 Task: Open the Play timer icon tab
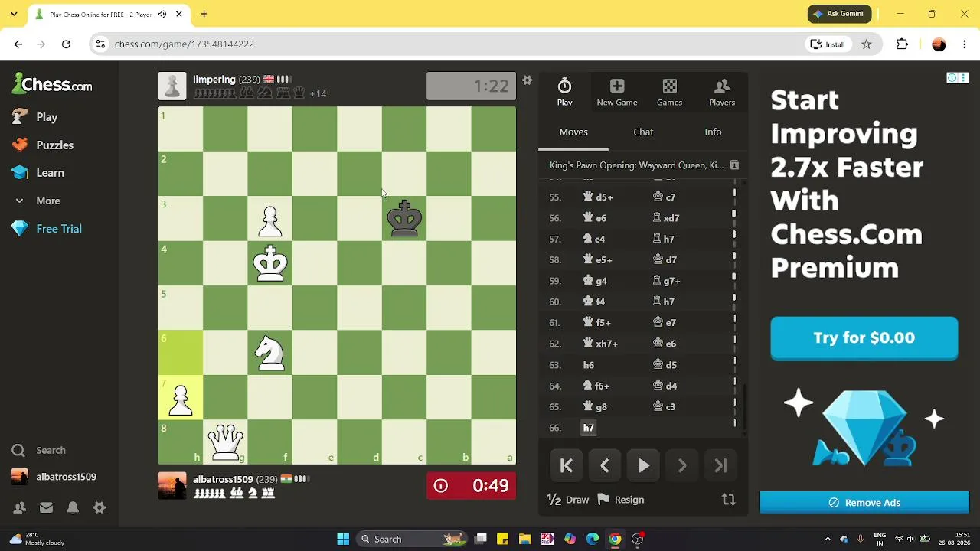tap(564, 92)
